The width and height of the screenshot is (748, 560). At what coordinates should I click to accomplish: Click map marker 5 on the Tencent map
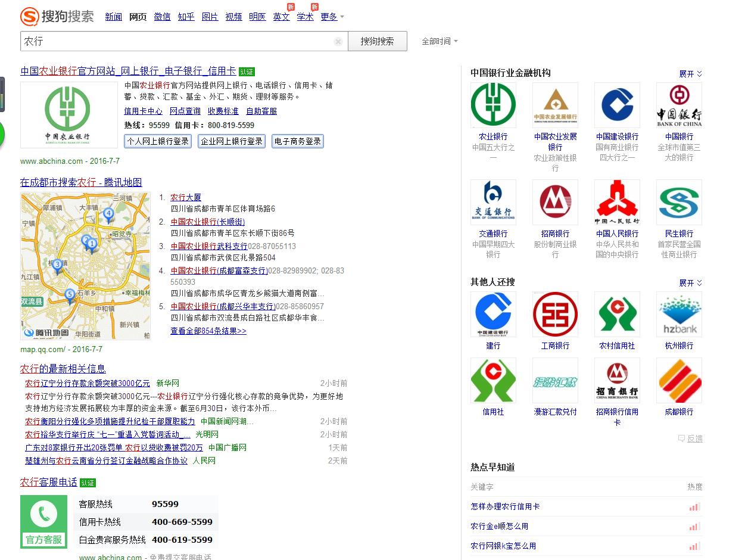pos(70,295)
